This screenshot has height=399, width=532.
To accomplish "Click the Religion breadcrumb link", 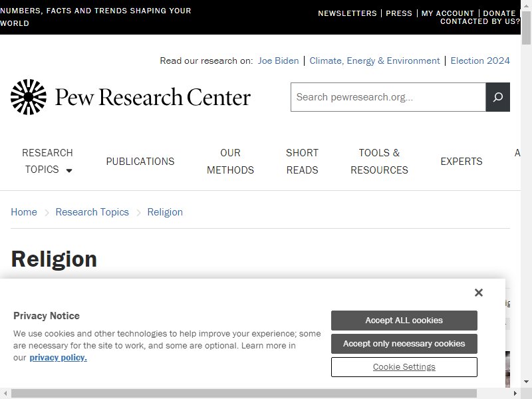I will tap(165, 212).
